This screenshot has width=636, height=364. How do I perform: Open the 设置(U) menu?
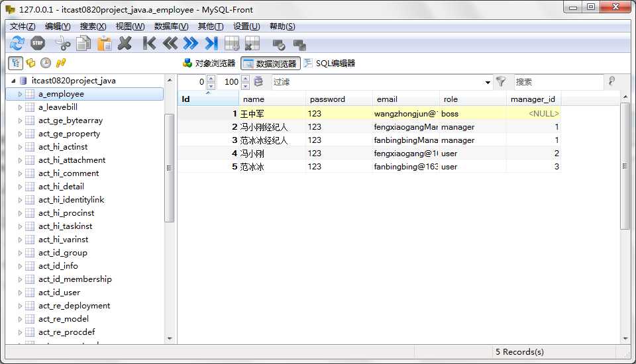[246, 26]
